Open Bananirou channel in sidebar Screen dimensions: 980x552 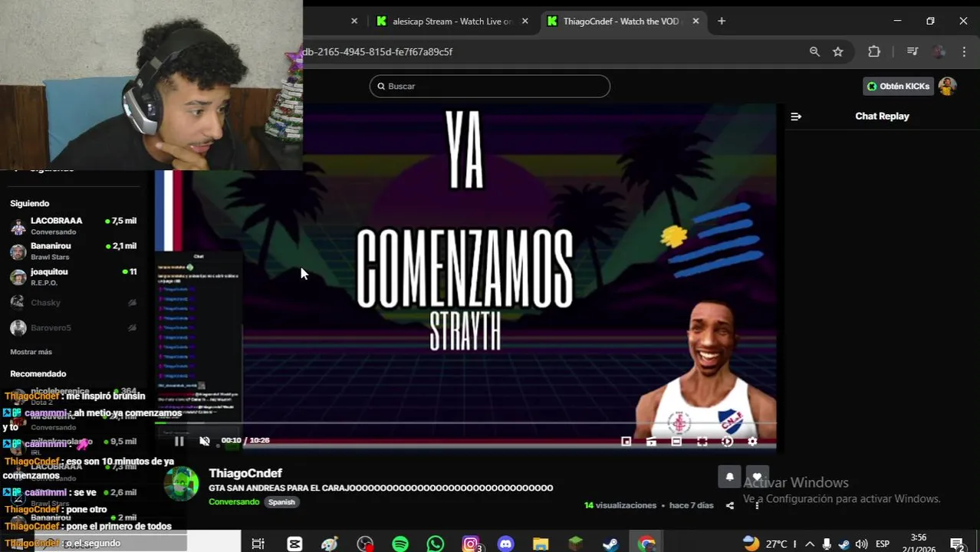[74, 251]
